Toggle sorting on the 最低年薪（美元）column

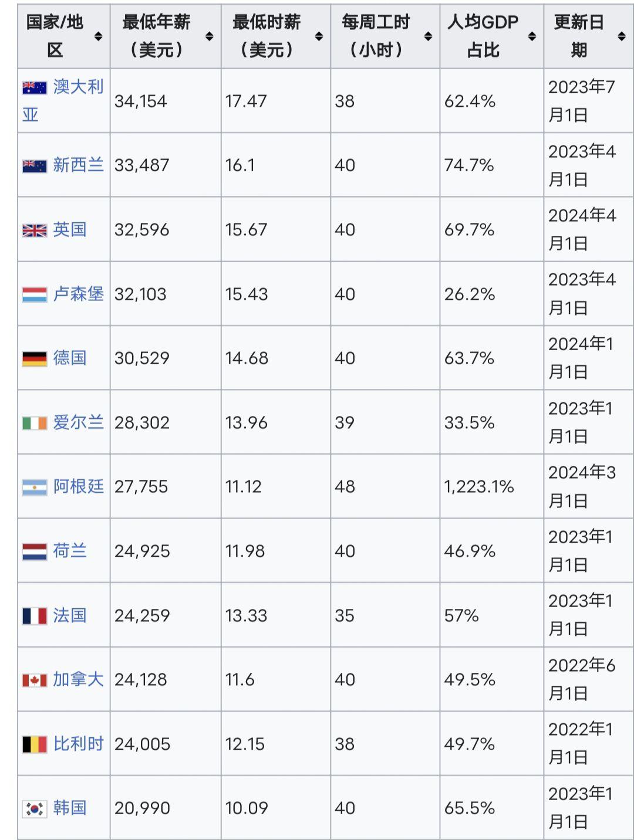coord(208,35)
